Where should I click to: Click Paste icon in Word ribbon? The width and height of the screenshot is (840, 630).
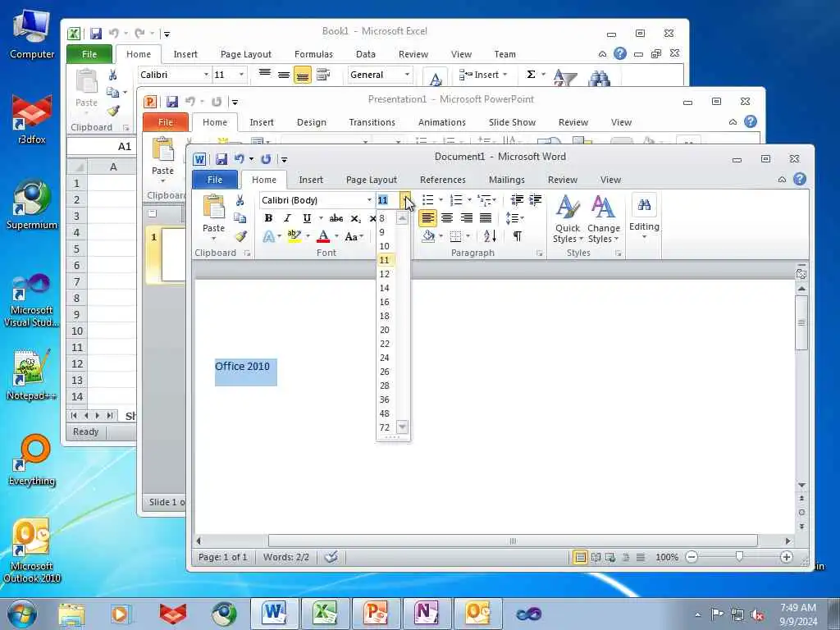(x=214, y=207)
